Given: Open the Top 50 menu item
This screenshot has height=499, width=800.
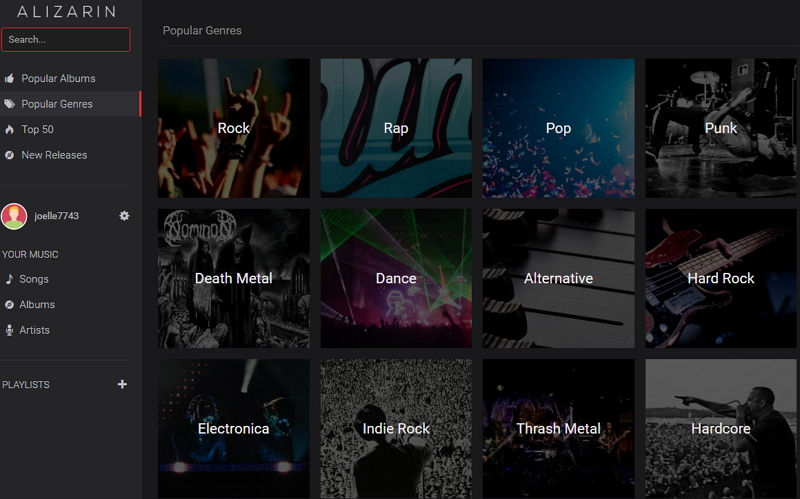Looking at the screenshot, I should 37,130.
